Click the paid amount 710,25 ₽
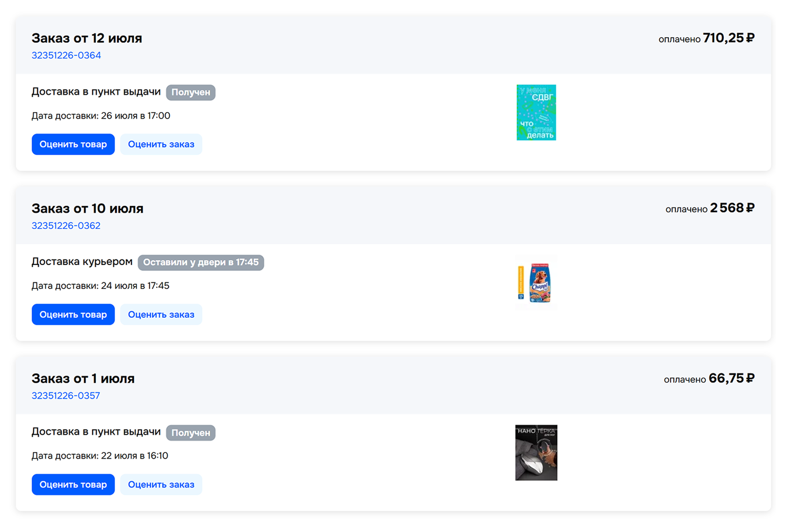Viewport: 787px width, 532px height. click(x=728, y=38)
